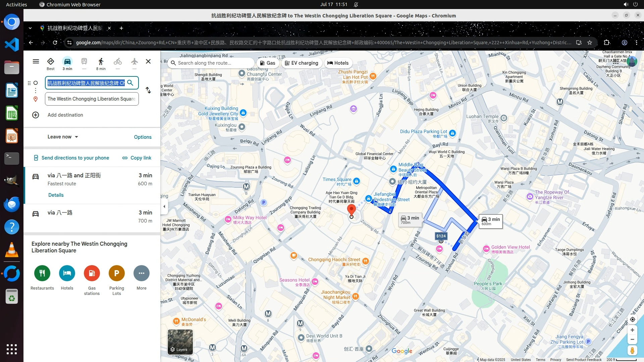Select the Best travel mode option
The width and height of the screenshot is (644, 362).
coord(51,62)
